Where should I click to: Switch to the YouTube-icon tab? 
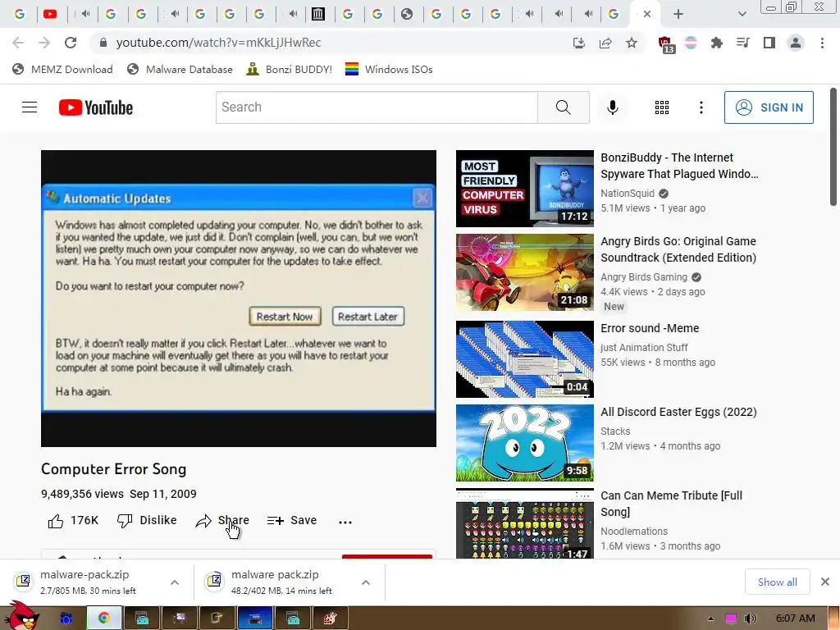pyautogui.click(x=50, y=14)
